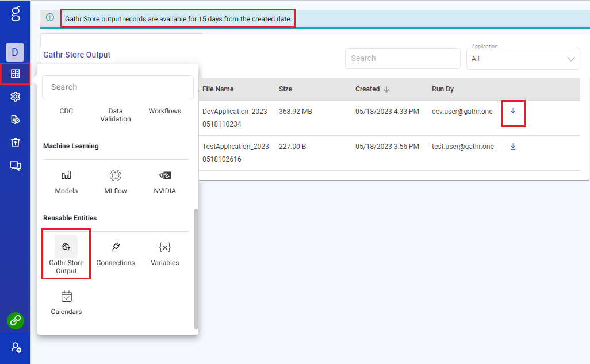Download the DevApplication output file

[513, 112]
